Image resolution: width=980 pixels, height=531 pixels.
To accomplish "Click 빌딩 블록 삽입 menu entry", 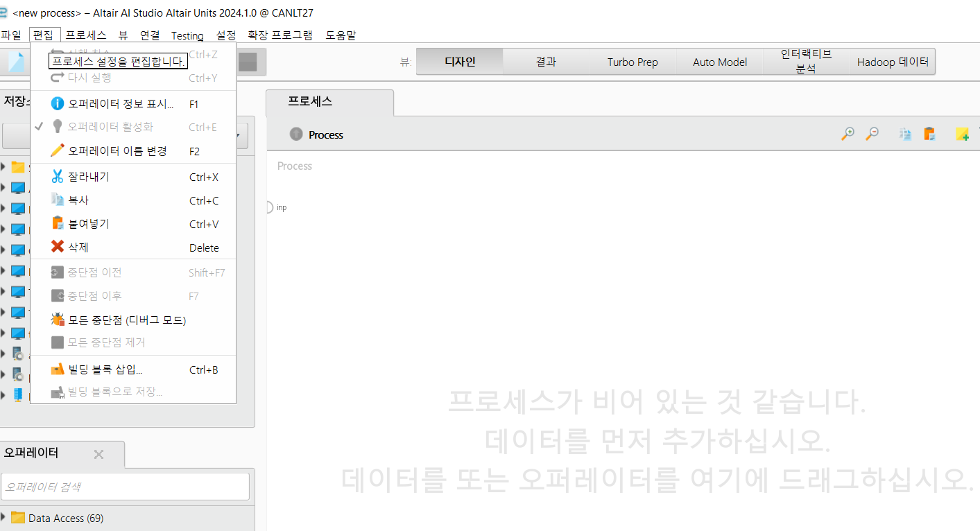I will coord(105,369).
